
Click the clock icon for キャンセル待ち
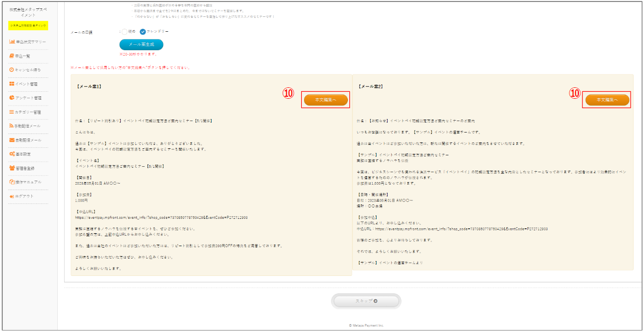tap(12, 70)
